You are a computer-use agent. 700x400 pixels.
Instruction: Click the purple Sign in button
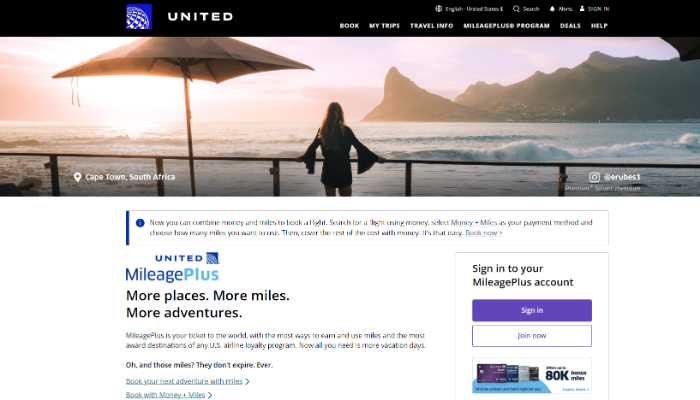(532, 310)
